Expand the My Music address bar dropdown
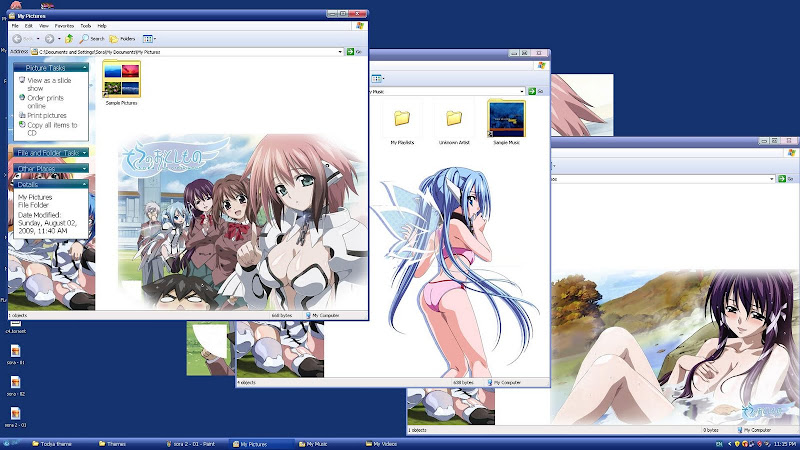Image resolution: width=800 pixels, height=450 pixels. 521,91
